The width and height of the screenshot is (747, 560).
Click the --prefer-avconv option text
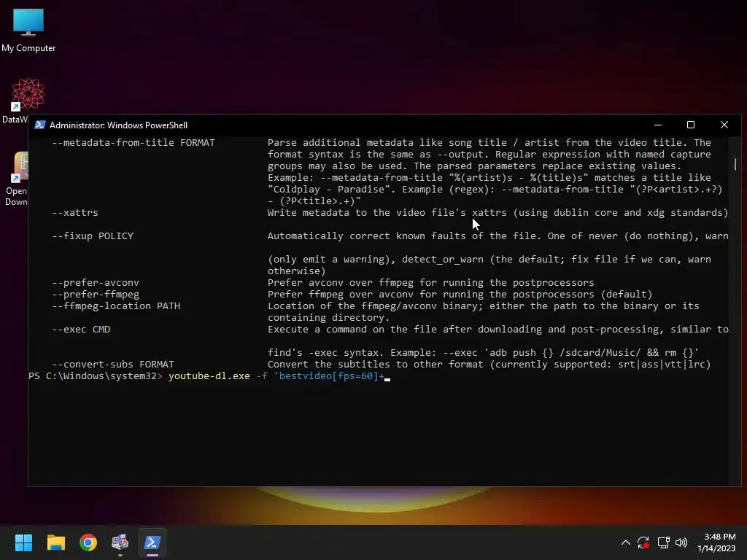(x=96, y=282)
